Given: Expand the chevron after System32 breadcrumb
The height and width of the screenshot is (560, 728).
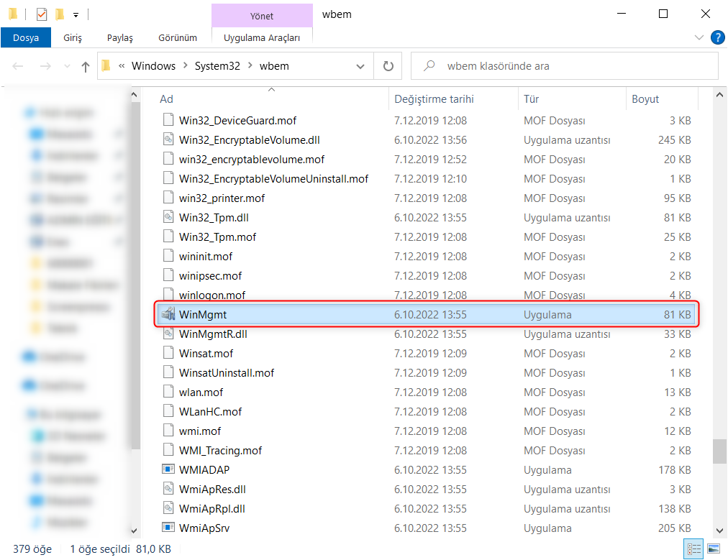Looking at the screenshot, I should coord(250,66).
